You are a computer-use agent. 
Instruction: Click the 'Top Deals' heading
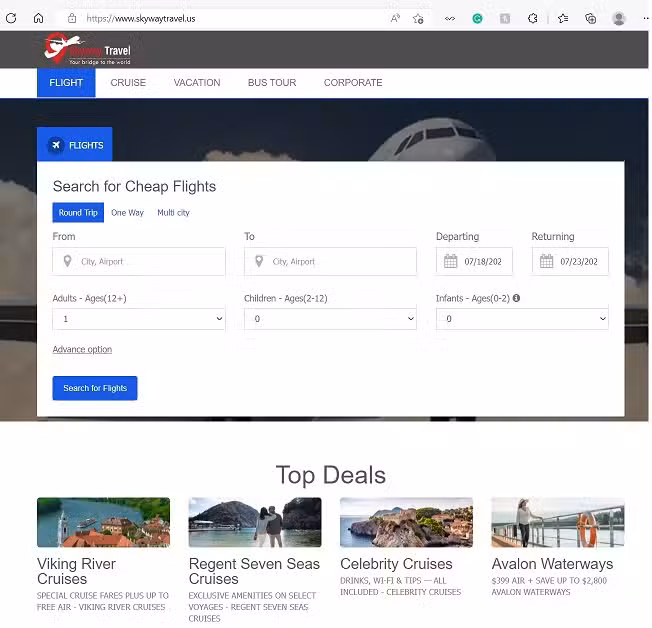pyautogui.click(x=331, y=475)
